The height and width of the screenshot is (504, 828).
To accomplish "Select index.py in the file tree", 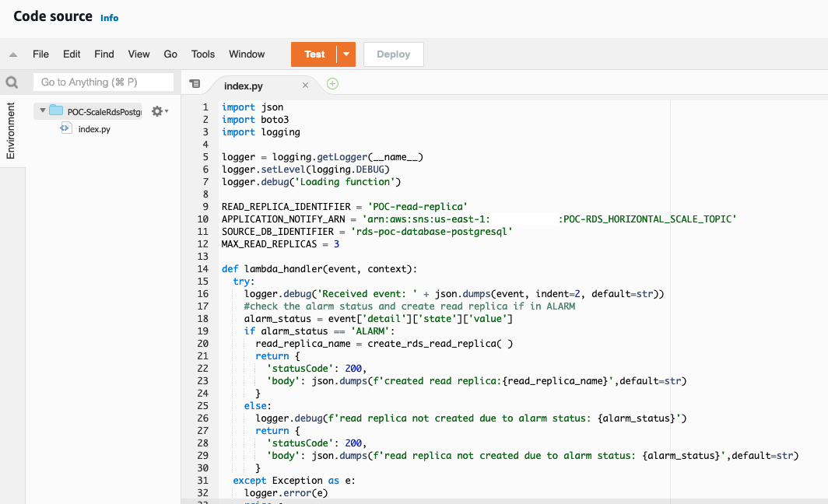I will click(x=94, y=129).
